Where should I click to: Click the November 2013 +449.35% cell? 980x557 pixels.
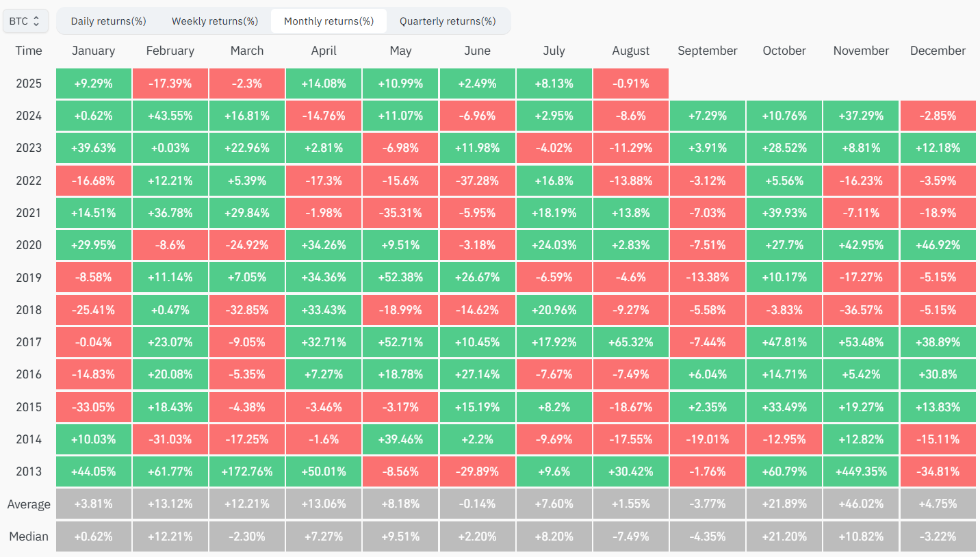[x=861, y=472]
